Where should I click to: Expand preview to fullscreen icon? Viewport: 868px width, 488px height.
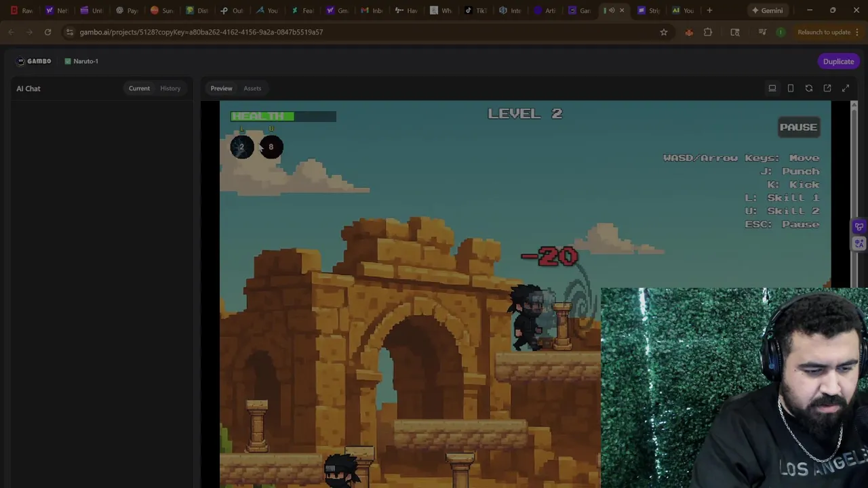846,88
